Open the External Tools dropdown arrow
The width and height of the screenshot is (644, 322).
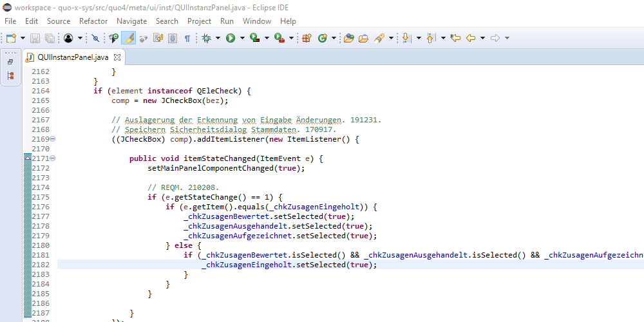[291, 38]
